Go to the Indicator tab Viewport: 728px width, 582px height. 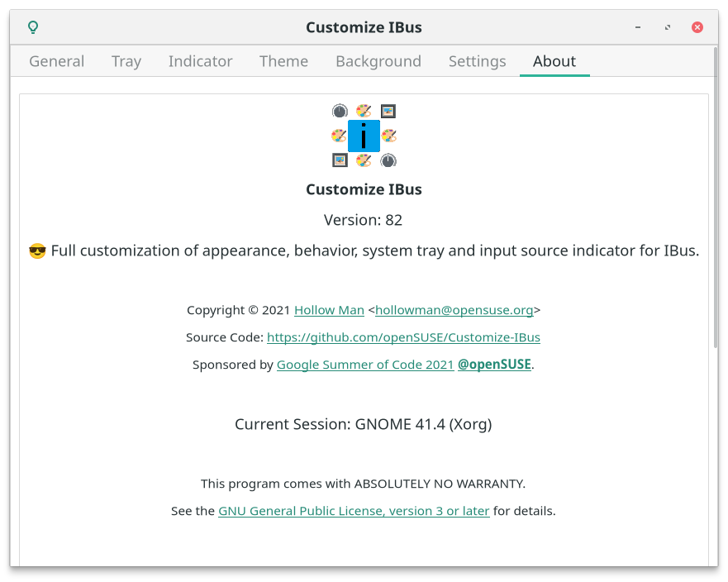(200, 61)
